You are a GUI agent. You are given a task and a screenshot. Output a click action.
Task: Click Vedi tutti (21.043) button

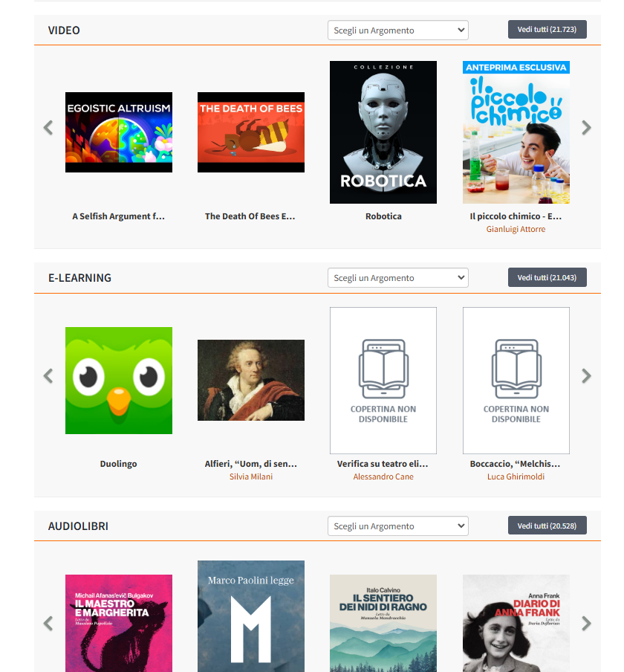[x=547, y=277]
